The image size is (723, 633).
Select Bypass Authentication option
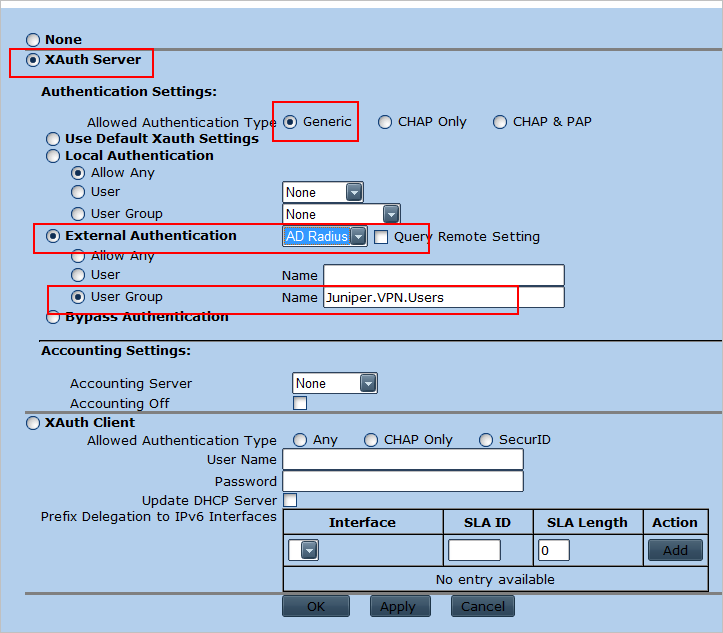[x=53, y=317]
